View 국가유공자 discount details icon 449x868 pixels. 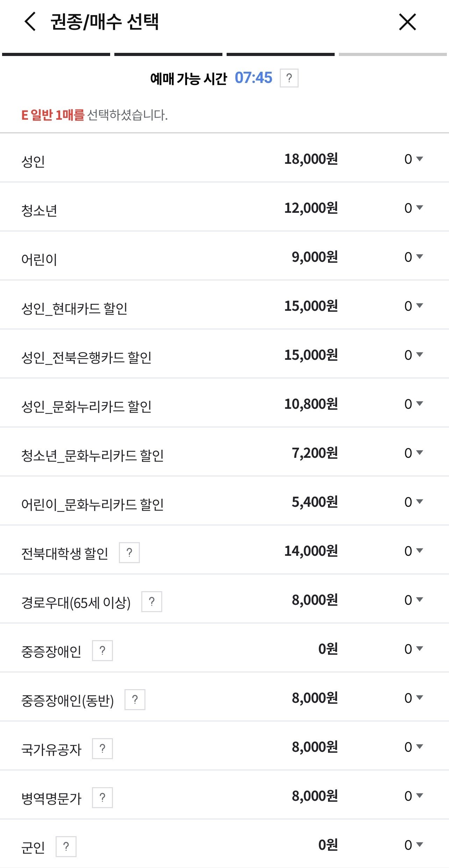click(102, 749)
